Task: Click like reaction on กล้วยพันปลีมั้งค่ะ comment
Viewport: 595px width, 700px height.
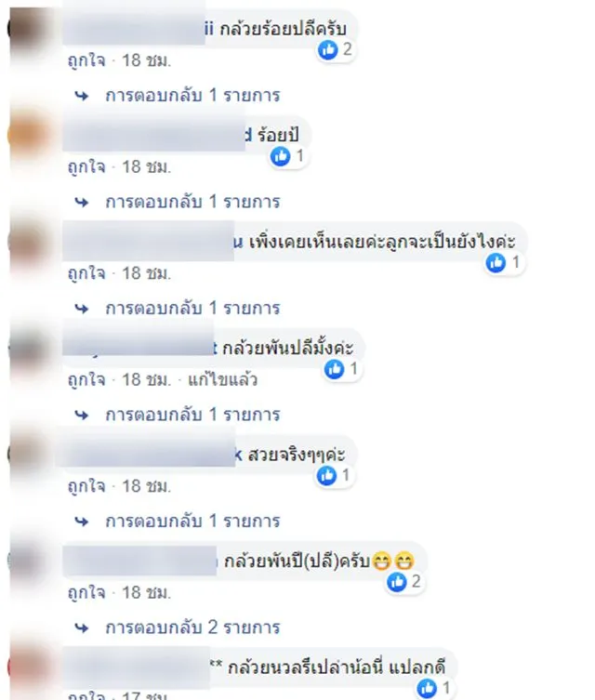Action: [334, 369]
